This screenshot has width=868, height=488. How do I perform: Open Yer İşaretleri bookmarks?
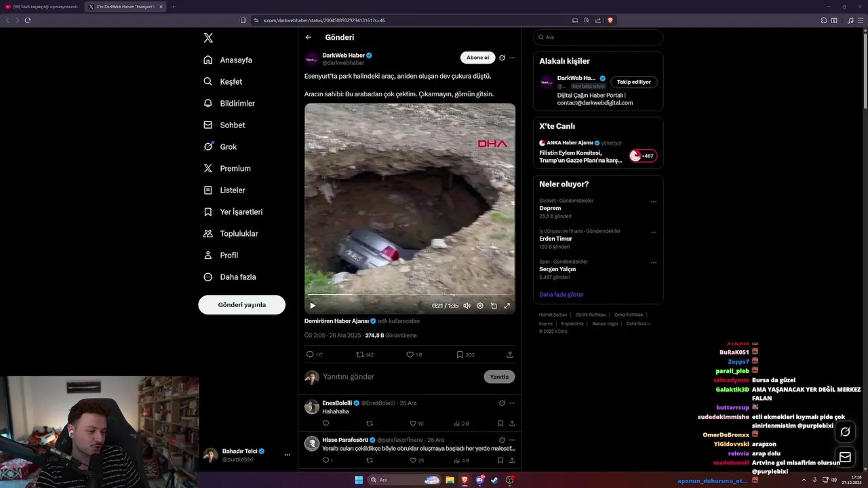(233, 211)
